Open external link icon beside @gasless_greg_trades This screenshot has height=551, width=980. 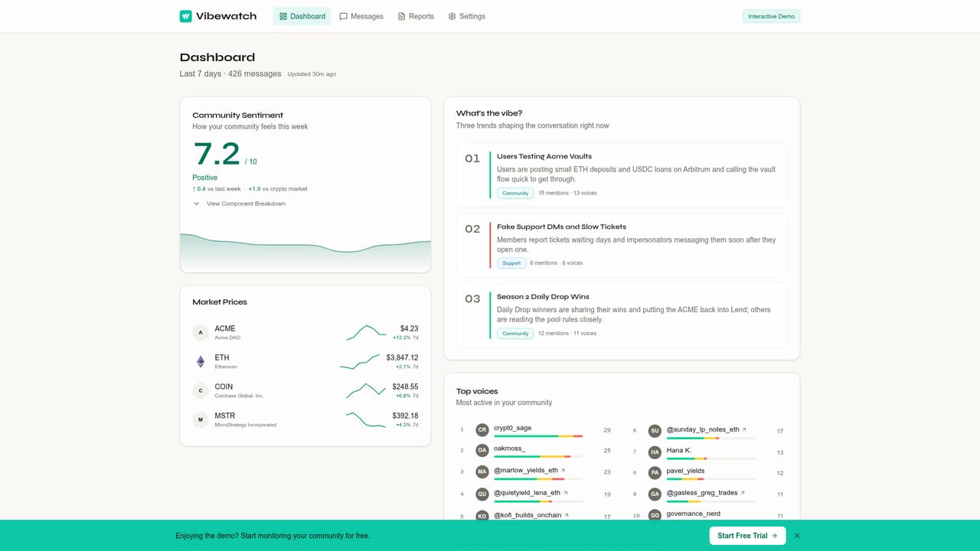(x=743, y=493)
